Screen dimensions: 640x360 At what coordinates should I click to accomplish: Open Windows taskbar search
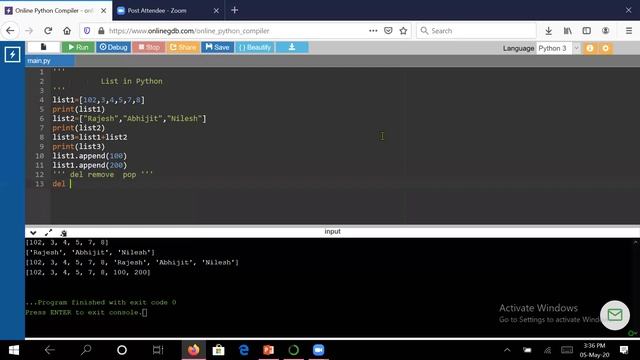coord(86,350)
